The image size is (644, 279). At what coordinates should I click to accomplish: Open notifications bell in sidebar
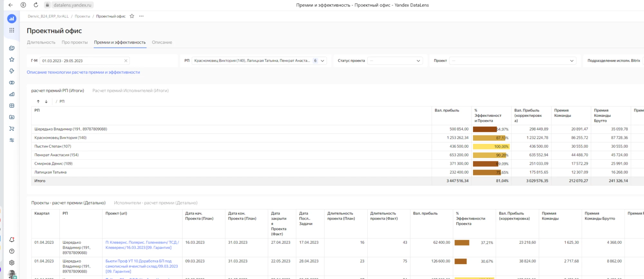(12, 240)
